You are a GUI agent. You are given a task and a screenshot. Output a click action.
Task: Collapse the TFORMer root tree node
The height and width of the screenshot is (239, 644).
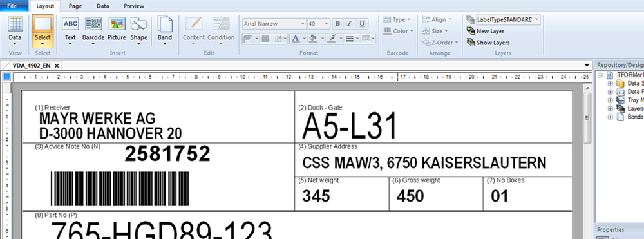(600, 75)
